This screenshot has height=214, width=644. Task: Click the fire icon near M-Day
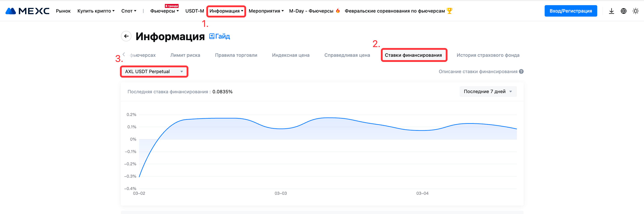pos(338,11)
